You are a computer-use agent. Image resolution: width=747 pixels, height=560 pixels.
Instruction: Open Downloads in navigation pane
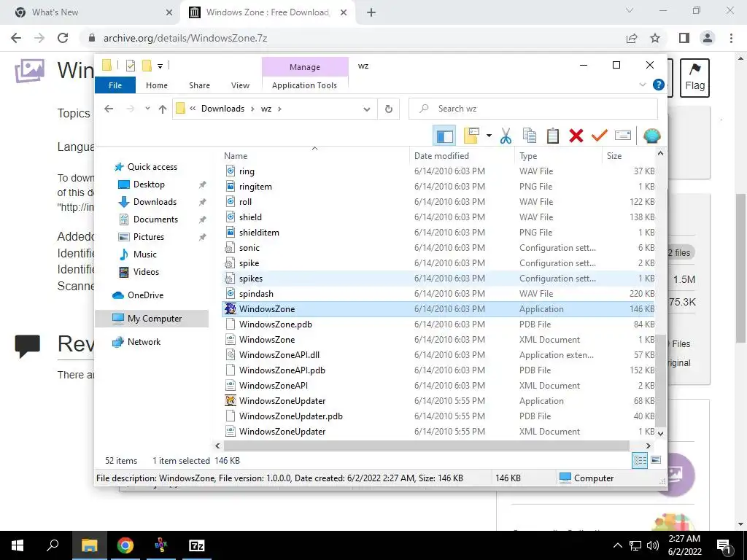[155, 202]
